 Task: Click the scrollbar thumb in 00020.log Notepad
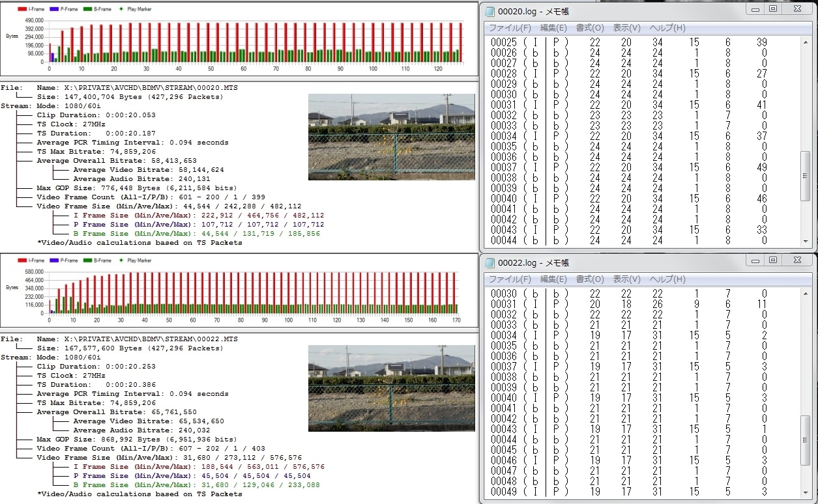click(806, 176)
